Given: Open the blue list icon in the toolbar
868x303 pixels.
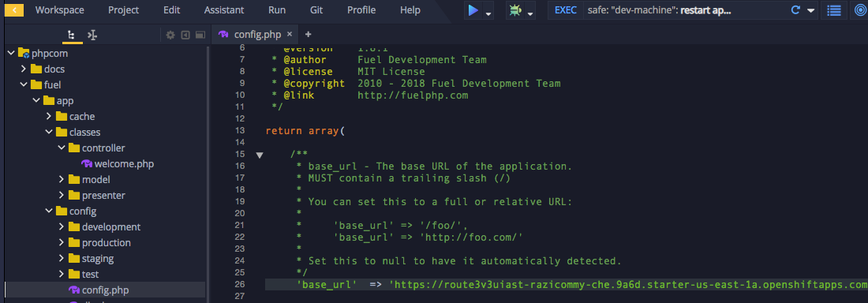Looking at the screenshot, I should [x=834, y=10].
